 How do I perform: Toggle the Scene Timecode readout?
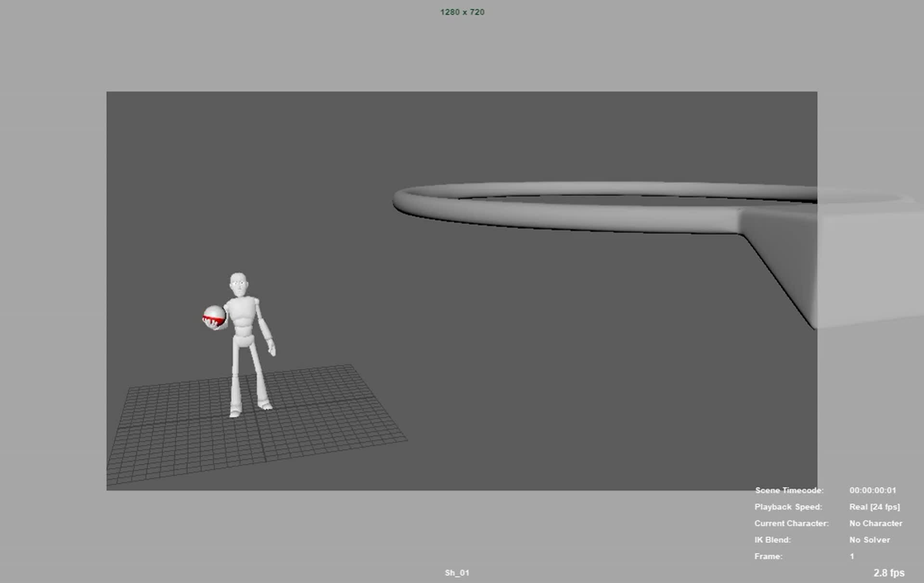789,490
